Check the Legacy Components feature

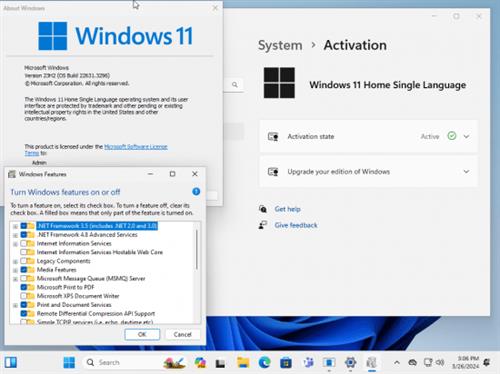pos(24,261)
